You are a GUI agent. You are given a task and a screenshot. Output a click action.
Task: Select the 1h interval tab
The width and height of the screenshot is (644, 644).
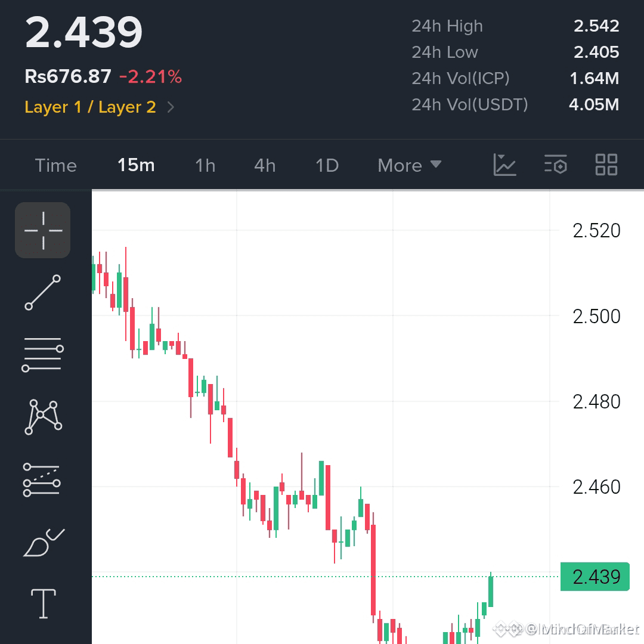[x=205, y=166]
